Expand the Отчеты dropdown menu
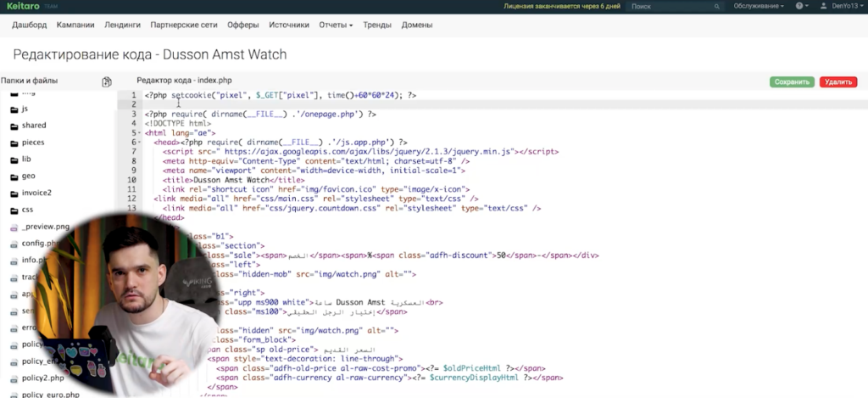The height and width of the screenshot is (398, 868). pyautogui.click(x=336, y=25)
